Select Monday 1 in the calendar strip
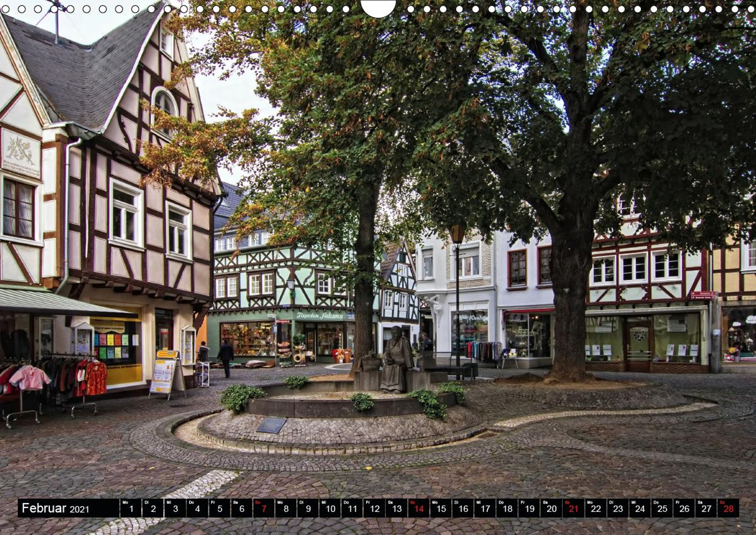 130,508
